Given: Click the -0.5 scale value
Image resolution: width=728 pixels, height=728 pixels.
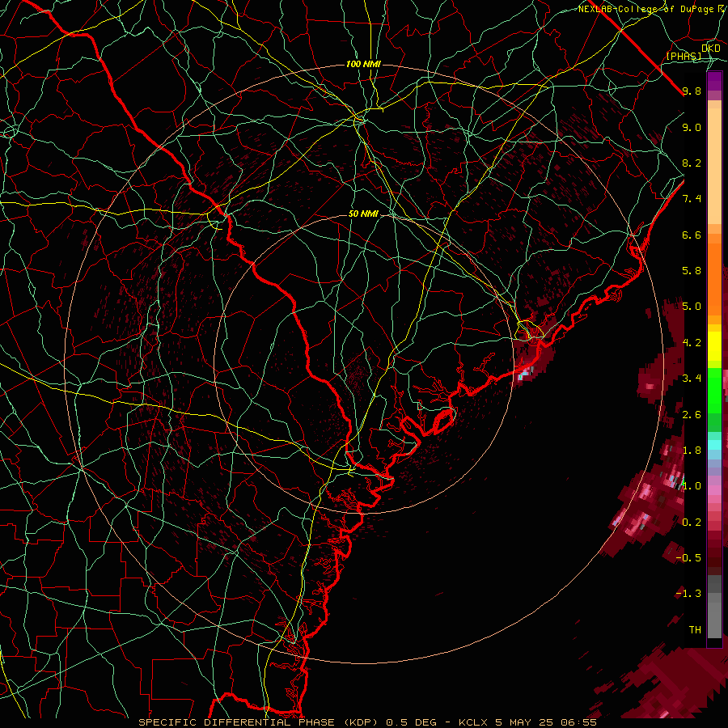Looking at the screenshot, I should tap(688, 558).
